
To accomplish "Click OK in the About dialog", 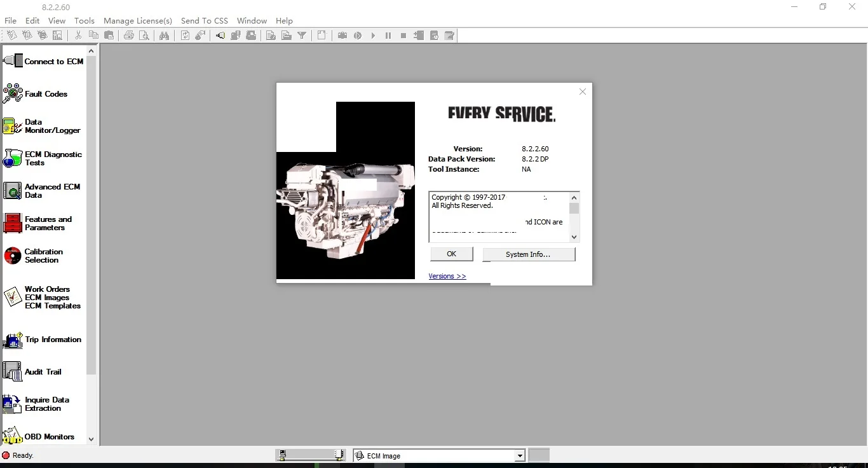I will coord(452,254).
